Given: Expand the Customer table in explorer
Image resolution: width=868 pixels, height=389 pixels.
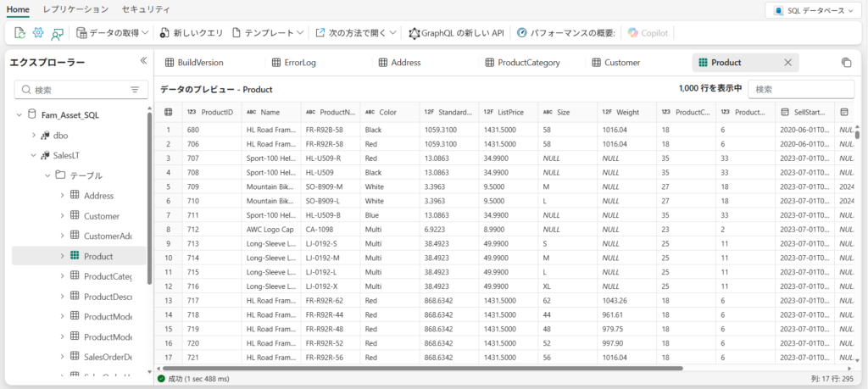Looking at the screenshot, I should [62, 215].
